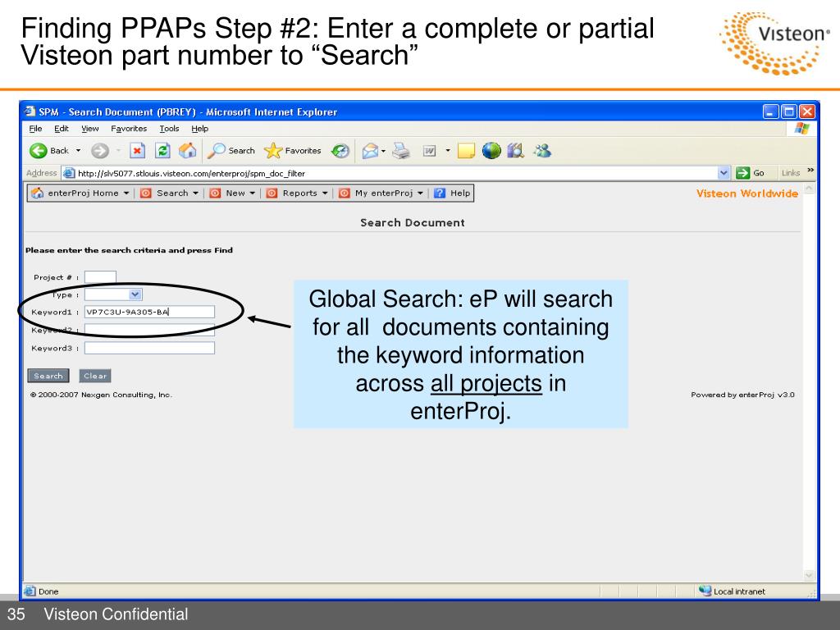Open the View menu
The height and width of the screenshot is (630, 840).
(x=90, y=129)
